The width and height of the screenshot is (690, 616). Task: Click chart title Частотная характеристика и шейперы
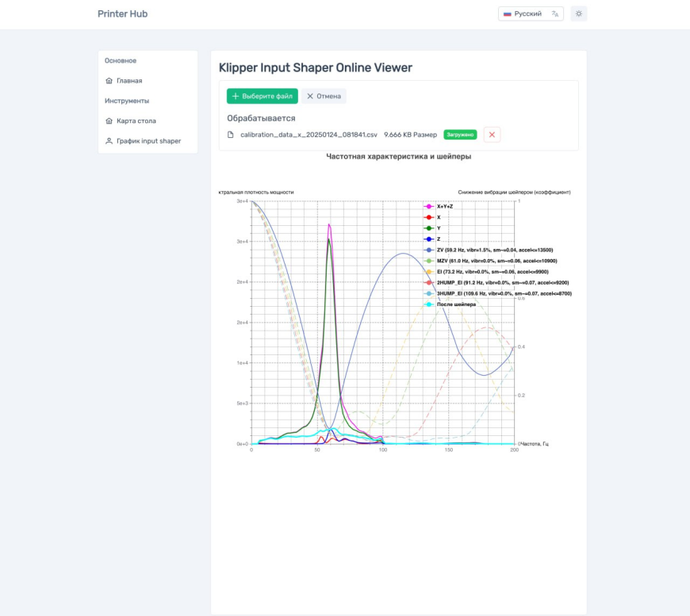399,156
